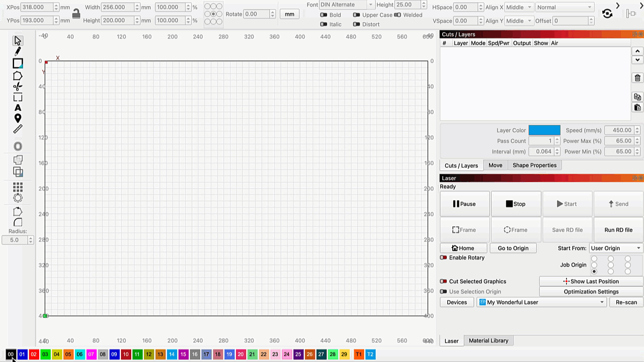Viewport: 644px width, 362px height.
Task: Choose the Text tool
Action: point(18,108)
